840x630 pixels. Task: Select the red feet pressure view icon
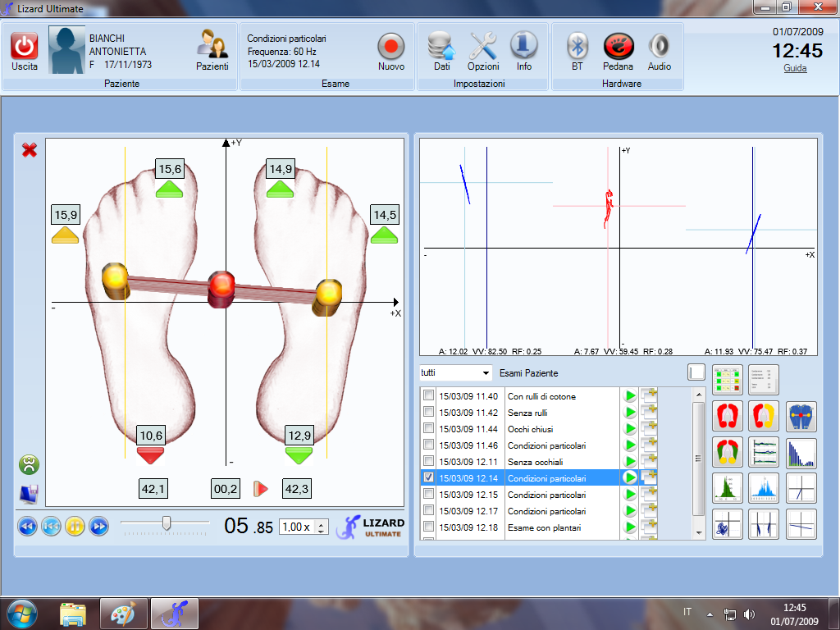tap(727, 416)
